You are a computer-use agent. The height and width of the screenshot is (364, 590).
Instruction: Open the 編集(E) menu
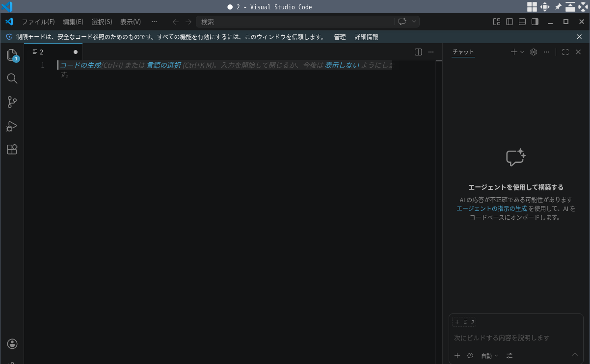click(x=73, y=22)
